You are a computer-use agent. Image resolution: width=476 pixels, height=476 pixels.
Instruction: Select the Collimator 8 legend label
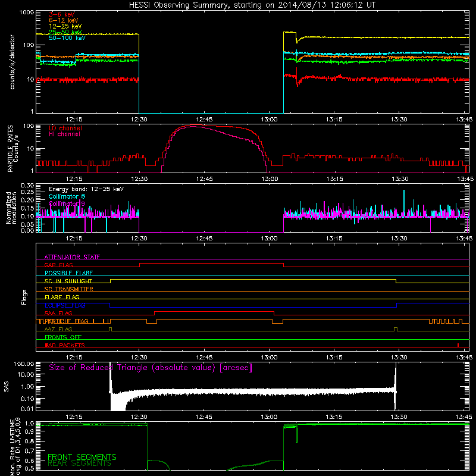point(67,196)
